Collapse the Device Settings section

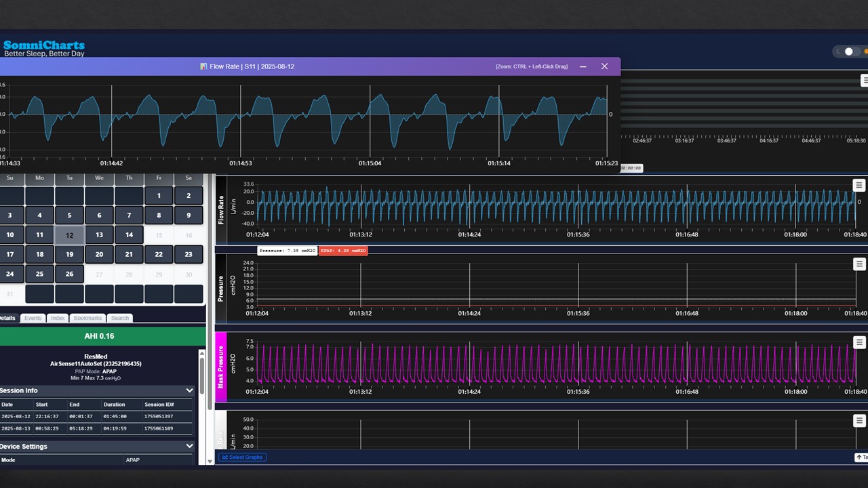pyautogui.click(x=189, y=446)
